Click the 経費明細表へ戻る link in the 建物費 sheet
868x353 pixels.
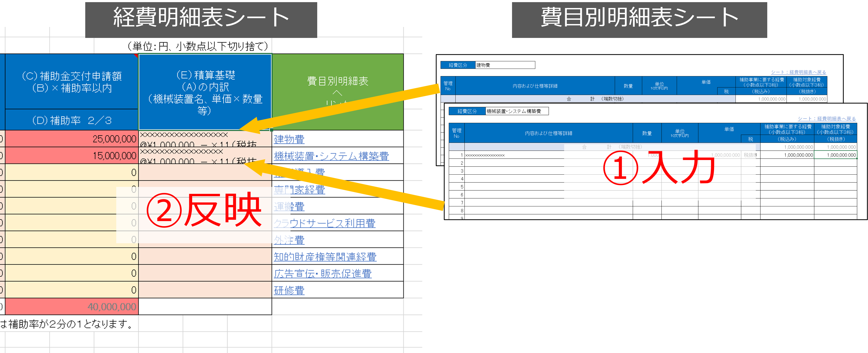(798, 72)
